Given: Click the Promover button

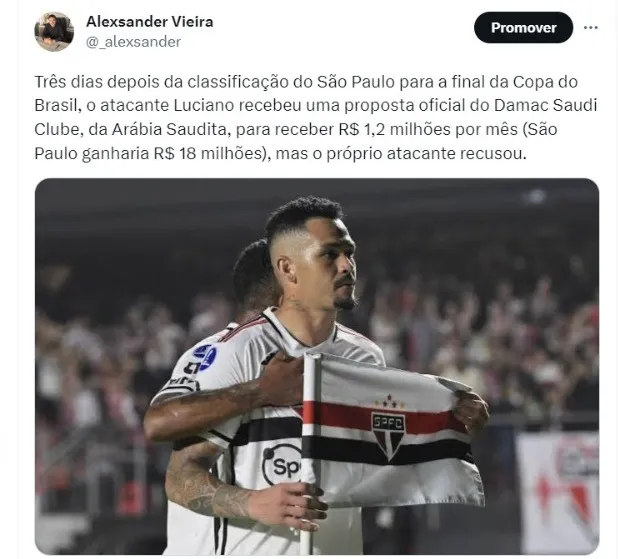Looking at the screenshot, I should [x=523, y=28].
